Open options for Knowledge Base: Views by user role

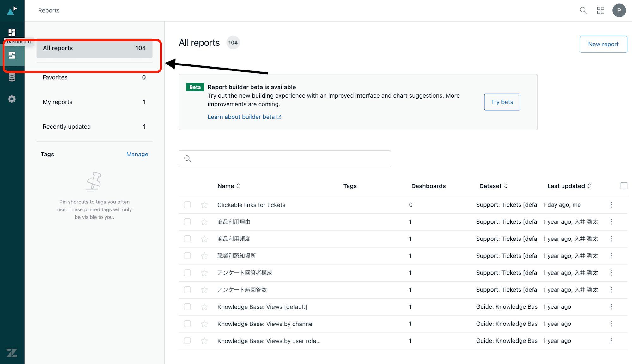[611, 341]
